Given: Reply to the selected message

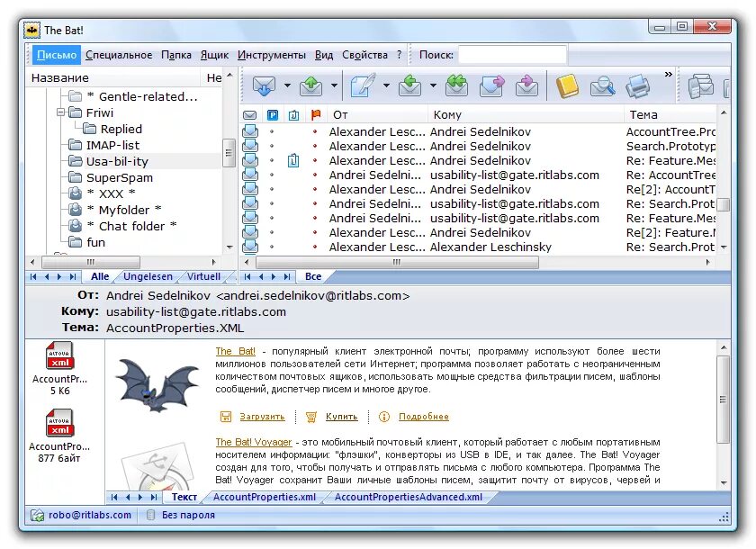Looking at the screenshot, I should tap(409, 85).
